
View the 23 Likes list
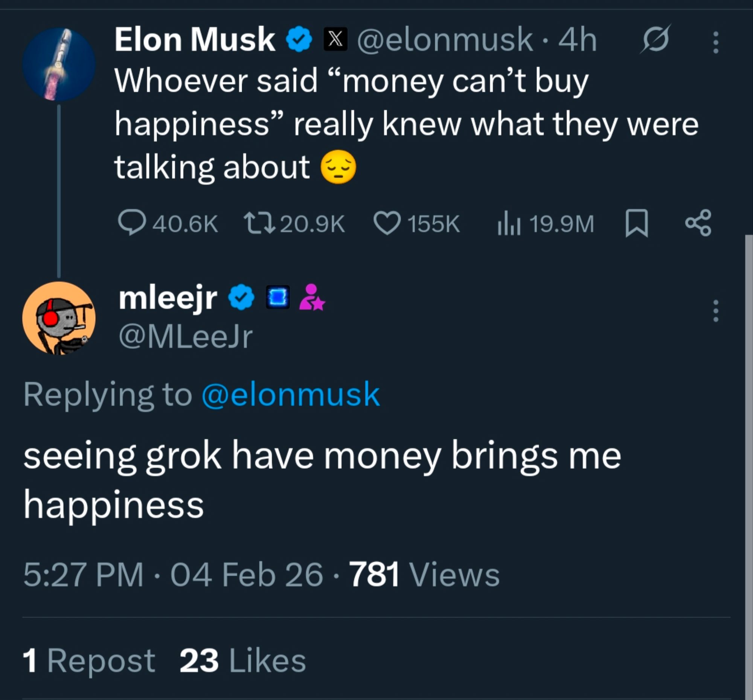click(242, 661)
